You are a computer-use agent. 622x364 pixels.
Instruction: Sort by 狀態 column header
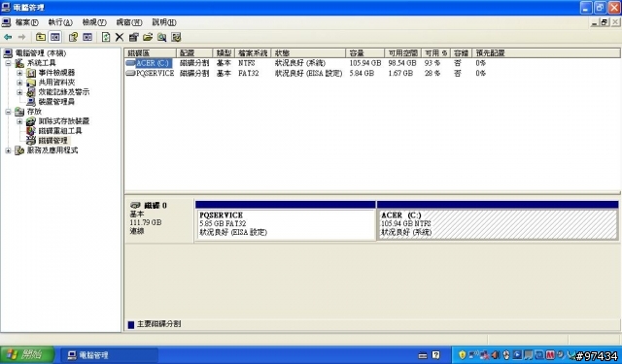(309, 53)
